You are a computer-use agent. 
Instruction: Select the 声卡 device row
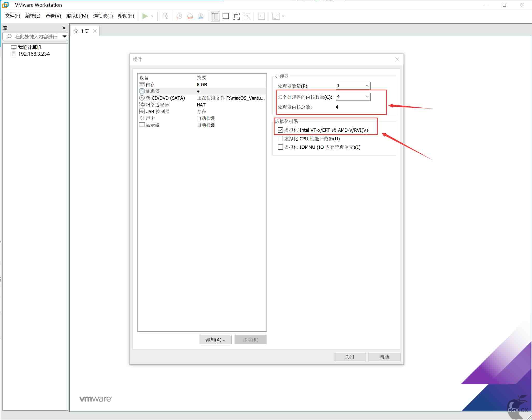click(x=202, y=118)
